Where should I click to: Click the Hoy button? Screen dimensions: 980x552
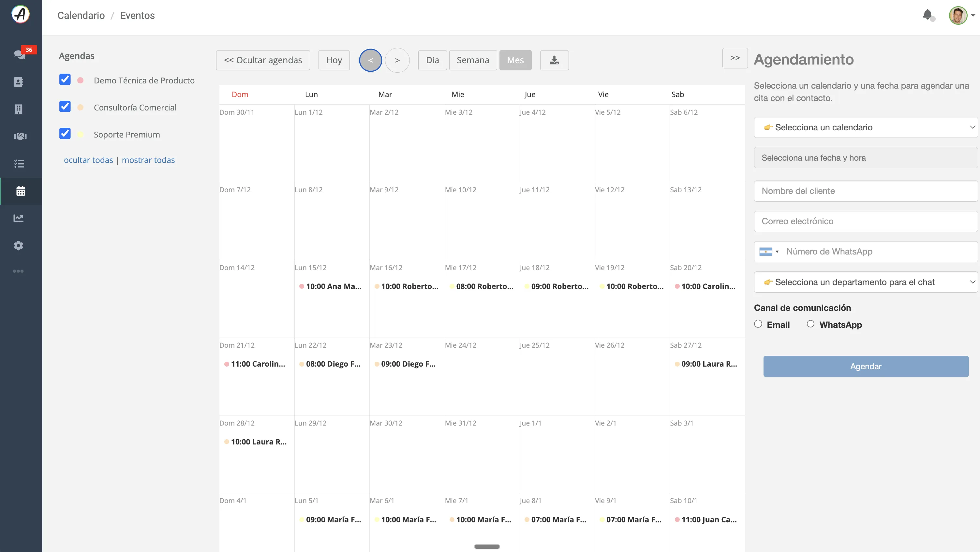pos(334,60)
